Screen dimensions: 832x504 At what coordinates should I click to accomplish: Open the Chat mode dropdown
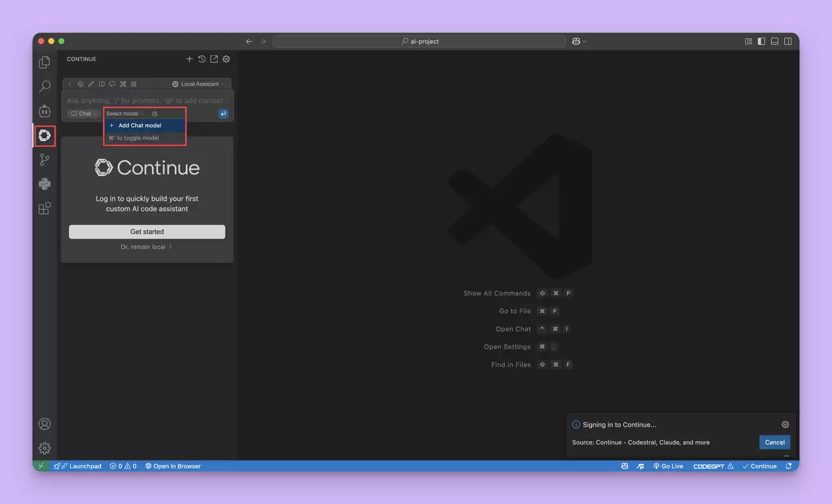pyautogui.click(x=84, y=114)
